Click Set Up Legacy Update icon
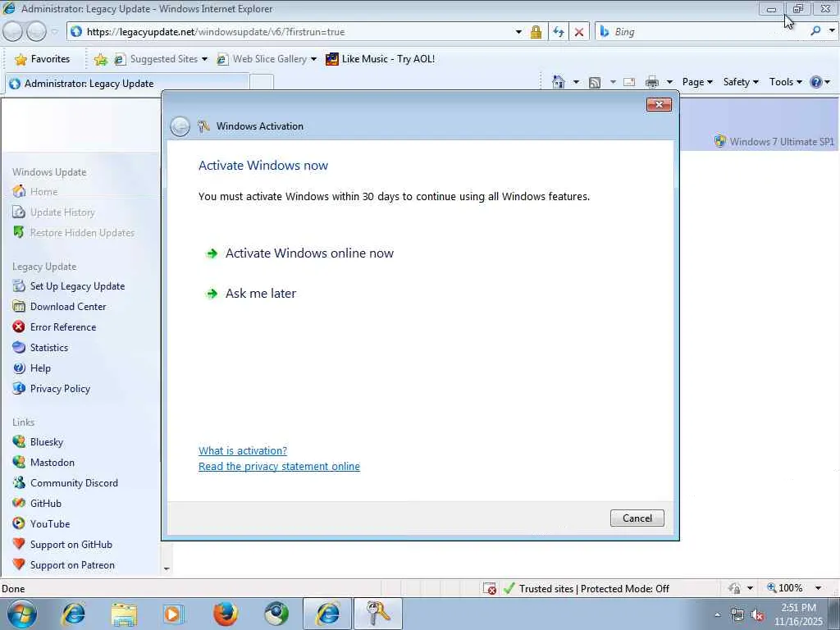Image resolution: width=840 pixels, height=630 pixels. coord(19,286)
